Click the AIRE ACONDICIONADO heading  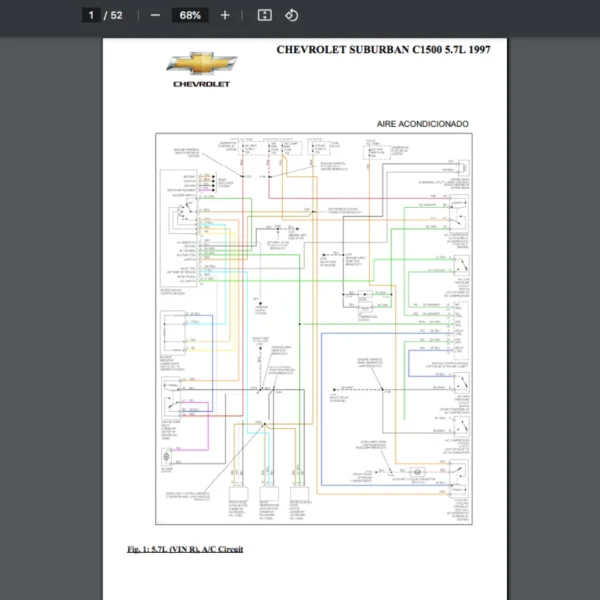[x=422, y=124]
